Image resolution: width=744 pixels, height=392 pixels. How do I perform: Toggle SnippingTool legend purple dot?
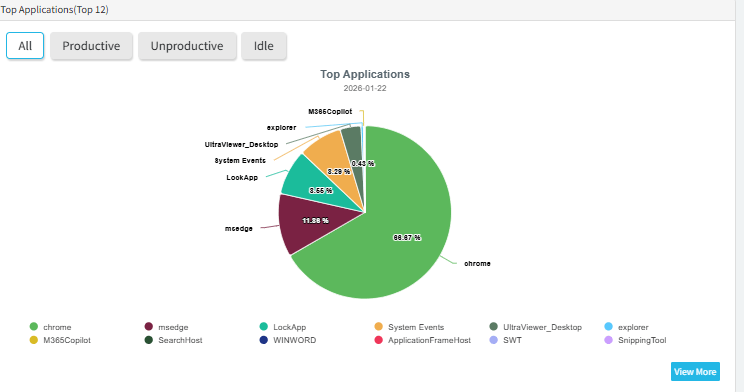point(608,340)
